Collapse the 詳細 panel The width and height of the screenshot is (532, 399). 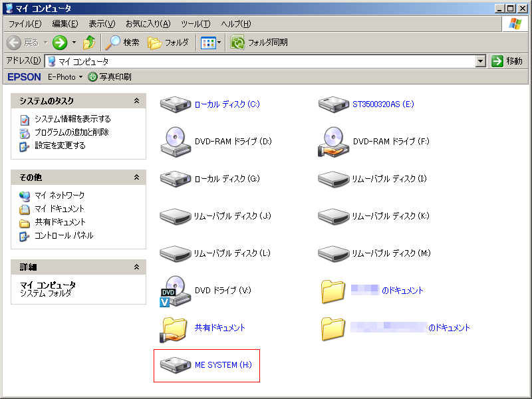(136, 267)
